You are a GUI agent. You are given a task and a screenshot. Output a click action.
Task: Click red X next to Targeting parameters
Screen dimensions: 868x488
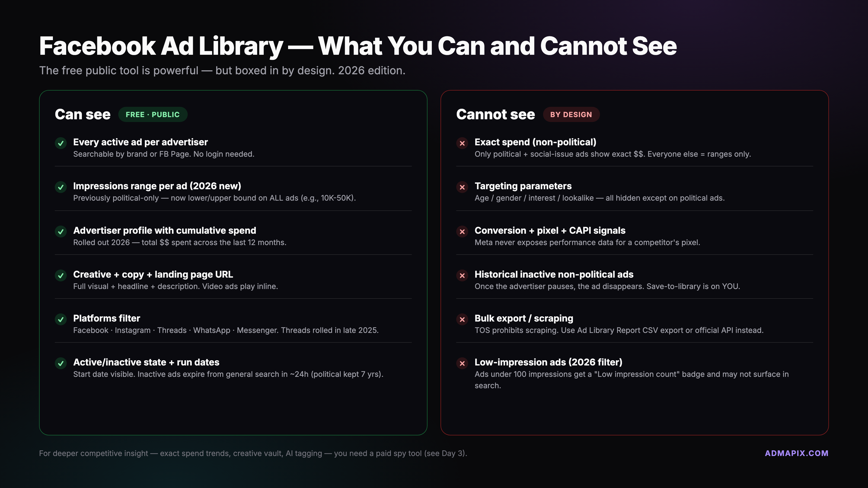[x=462, y=187]
